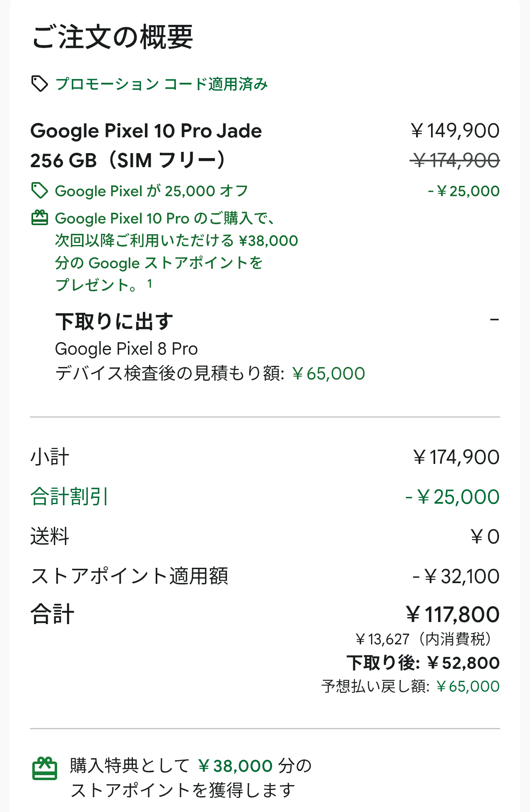Tap the tag icon beside 25,000 オフ
This screenshot has height=812, width=530.
click(40, 191)
